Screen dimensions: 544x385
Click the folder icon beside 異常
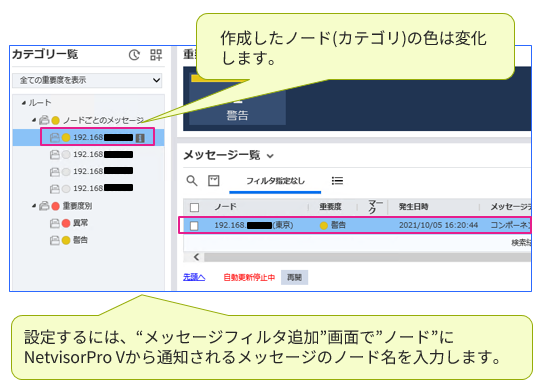[55, 223]
